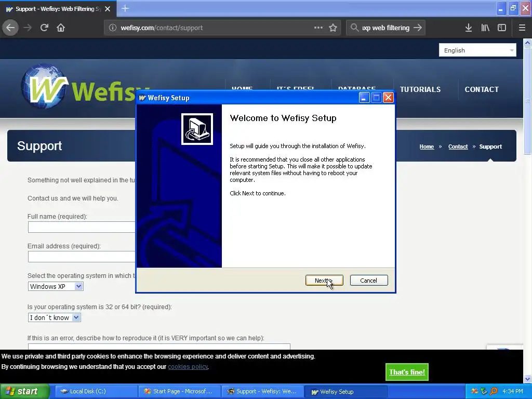Click the 'xp web filtering' search box

385,28
